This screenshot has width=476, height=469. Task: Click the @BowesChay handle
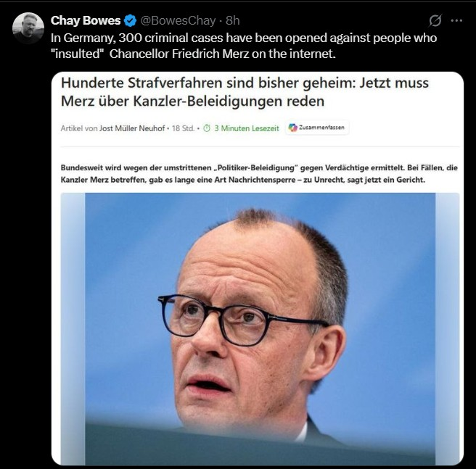(x=178, y=20)
